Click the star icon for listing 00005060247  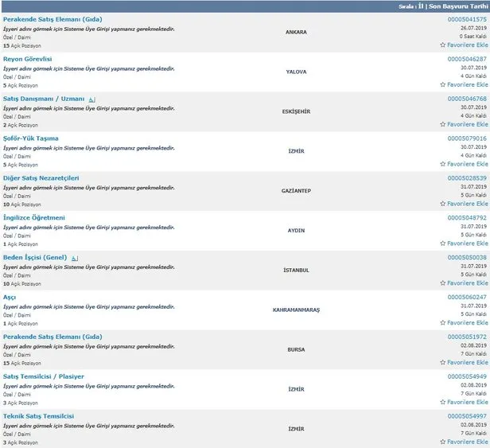(x=443, y=324)
